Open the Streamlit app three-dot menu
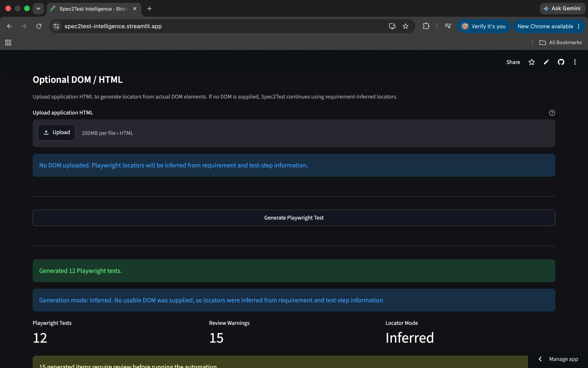This screenshot has height=368, width=588. (x=575, y=62)
